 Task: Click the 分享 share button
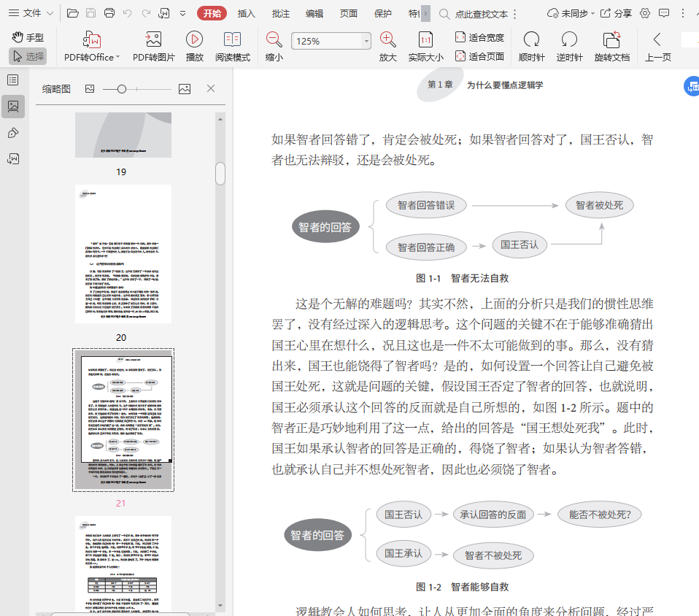616,13
